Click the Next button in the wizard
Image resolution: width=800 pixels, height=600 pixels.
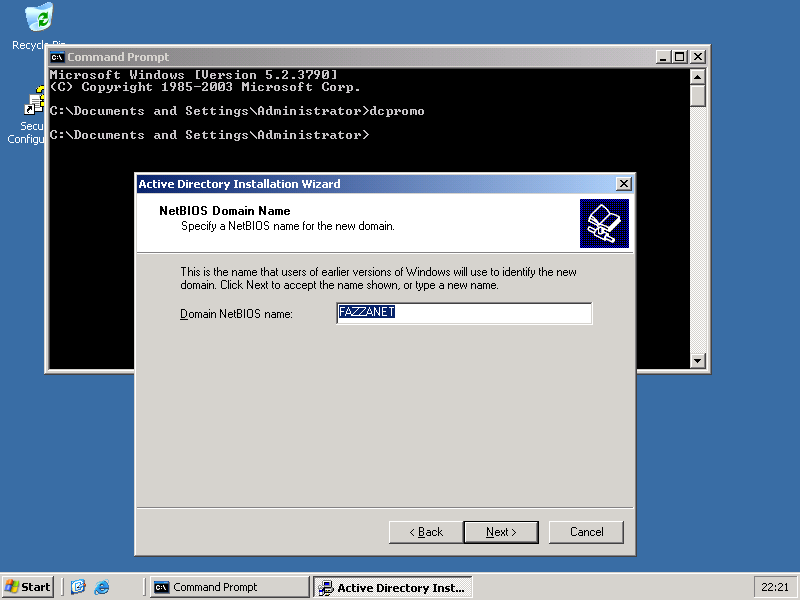[501, 532]
